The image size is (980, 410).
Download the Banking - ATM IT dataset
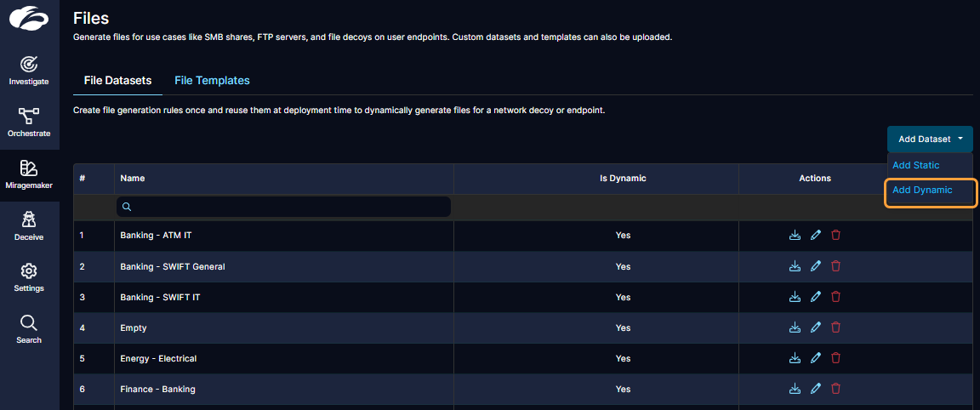(795, 236)
